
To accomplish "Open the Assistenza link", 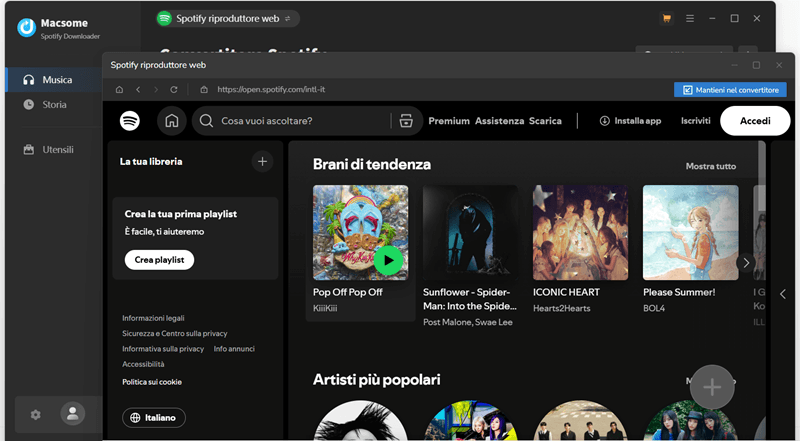I will pyautogui.click(x=499, y=121).
